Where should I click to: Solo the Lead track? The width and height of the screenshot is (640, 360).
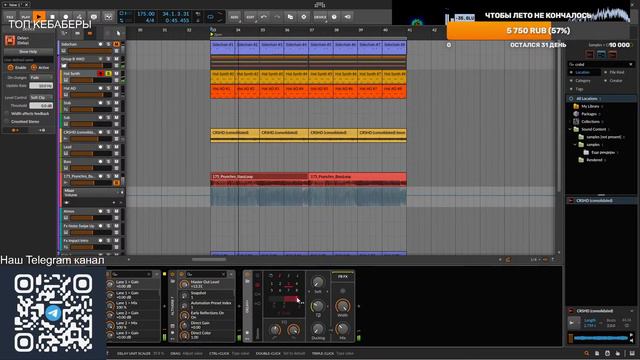click(109, 147)
